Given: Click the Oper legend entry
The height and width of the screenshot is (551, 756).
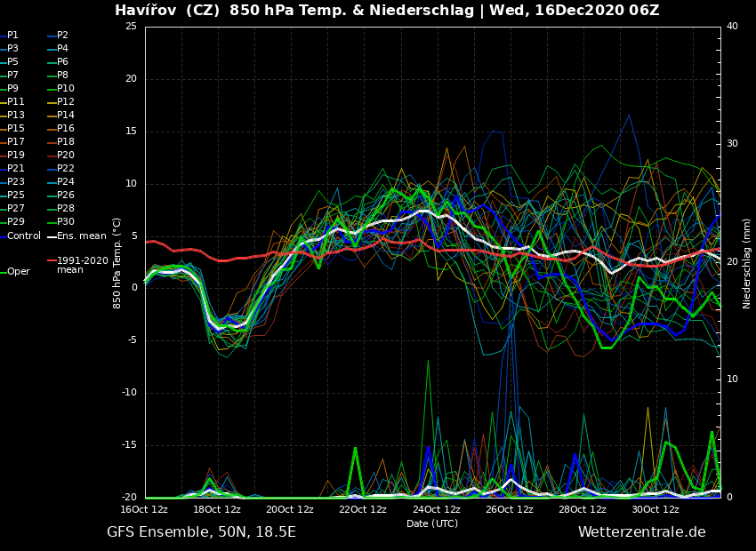Looking at the screenshot, I should 18,272.
